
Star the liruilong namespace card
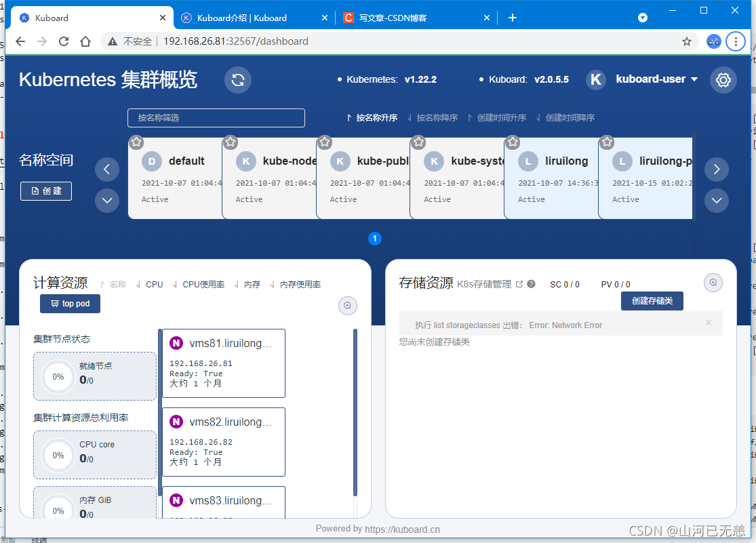click(x=513, y=142)
